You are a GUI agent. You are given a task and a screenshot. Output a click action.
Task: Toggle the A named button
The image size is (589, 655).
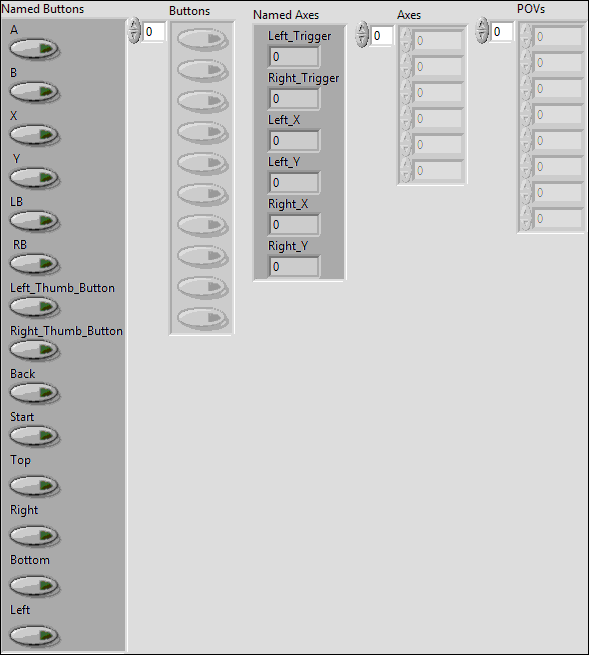[x=34, y=49]
